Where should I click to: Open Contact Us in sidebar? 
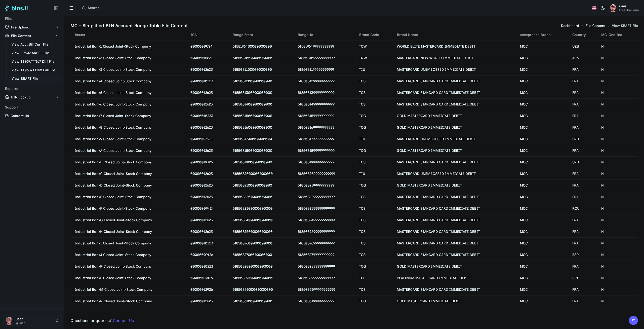[20, 116]
